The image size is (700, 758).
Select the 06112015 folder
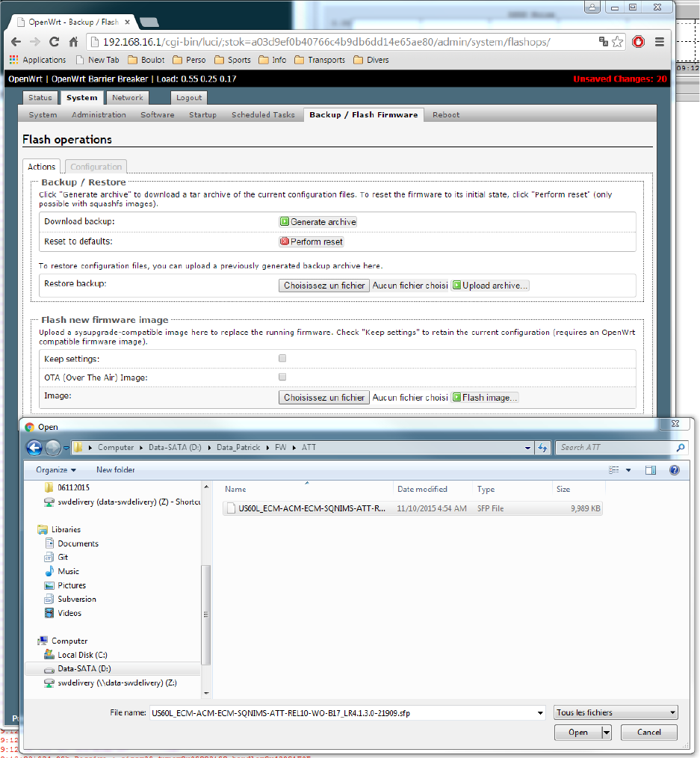click(x=73, y=487)
